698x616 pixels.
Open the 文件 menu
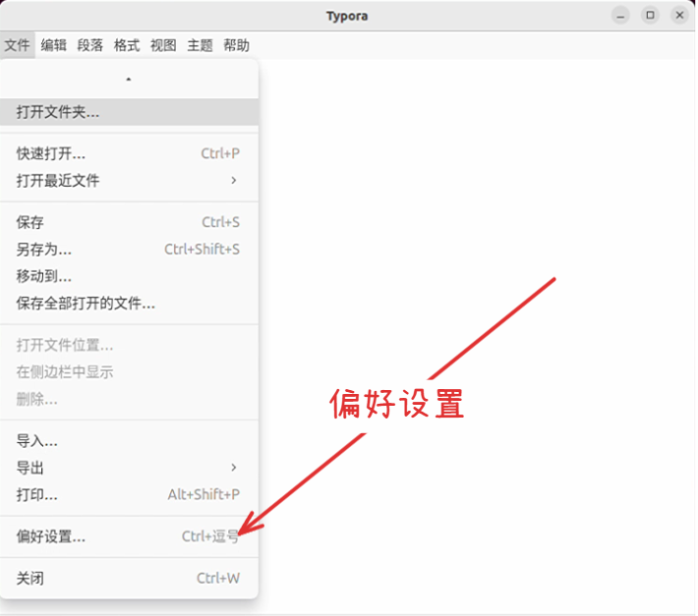point(18,45)
